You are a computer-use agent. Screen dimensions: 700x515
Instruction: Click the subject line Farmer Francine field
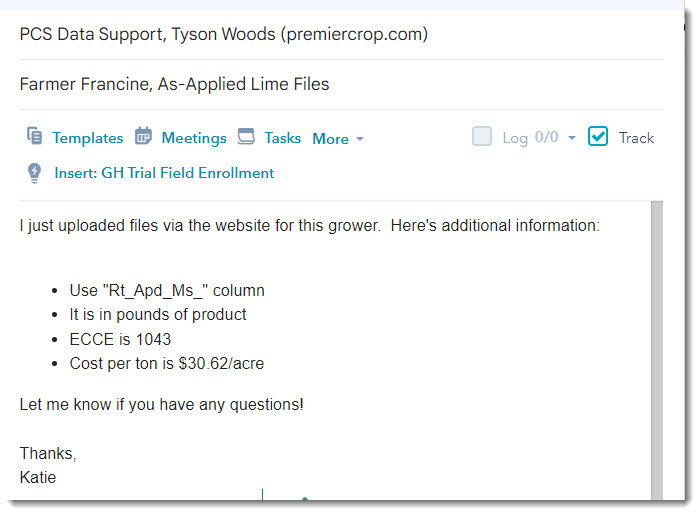coord(174,84)
